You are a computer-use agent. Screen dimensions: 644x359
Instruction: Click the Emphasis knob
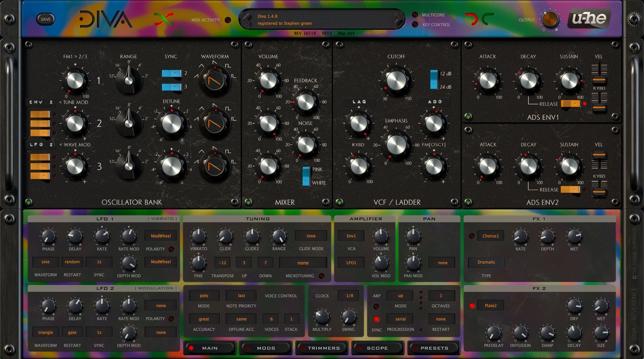(x=396, y=145)
